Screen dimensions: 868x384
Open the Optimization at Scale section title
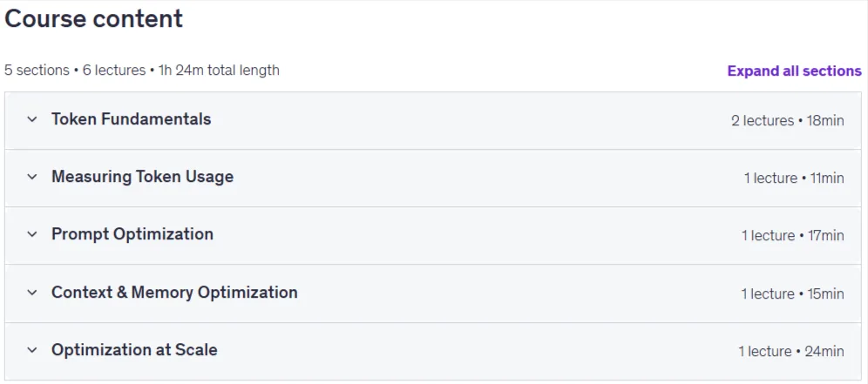tap(134, 350)
